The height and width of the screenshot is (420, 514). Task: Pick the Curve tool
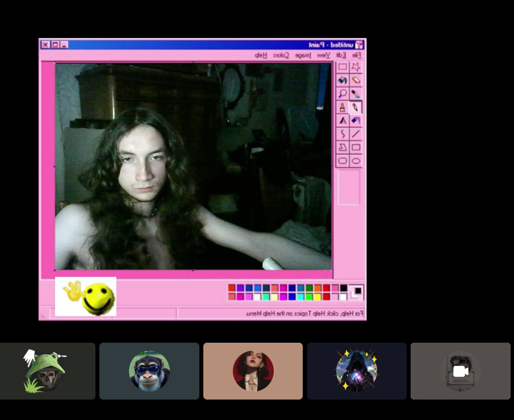pos(342,134)
